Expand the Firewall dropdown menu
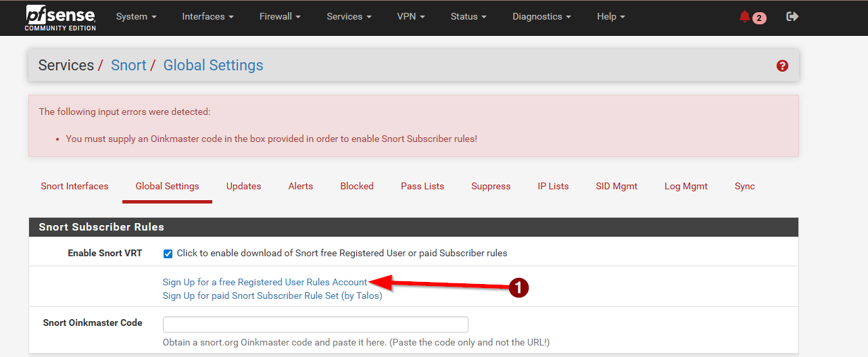Image resolution: width=868 pixels, height=357 pixels. tap(280, 17)
